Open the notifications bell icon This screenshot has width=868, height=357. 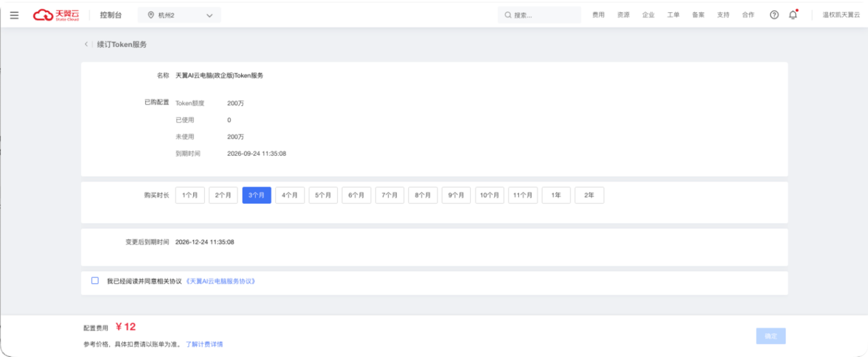pos(793,15)
